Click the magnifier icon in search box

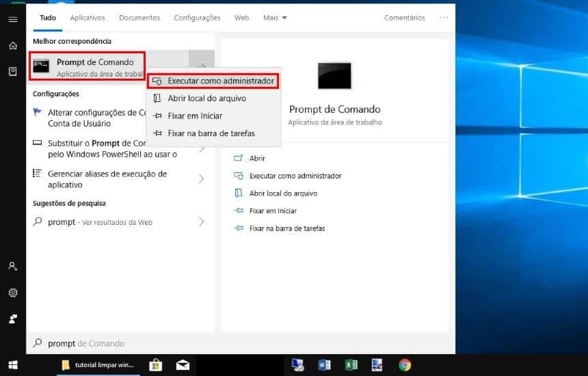[38, 343]
